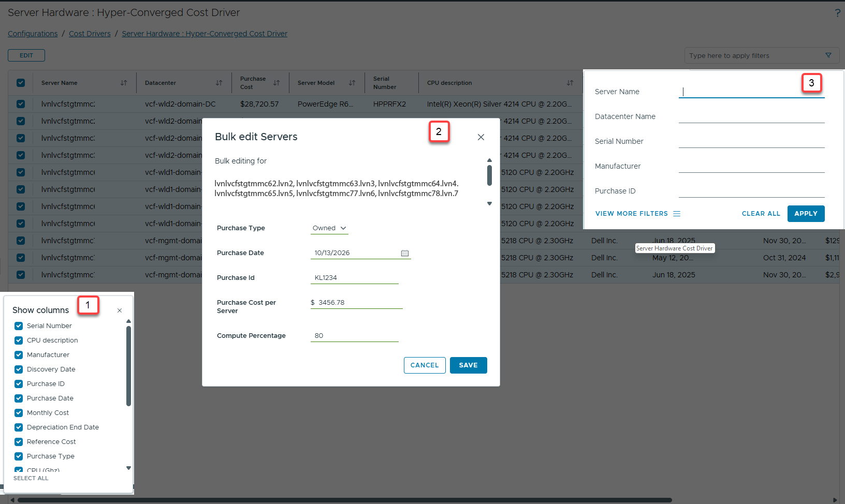Click Show columns scroll up arrow
Image resolution: width=845 pixels, height=504 pixels.
click(128, 321)
